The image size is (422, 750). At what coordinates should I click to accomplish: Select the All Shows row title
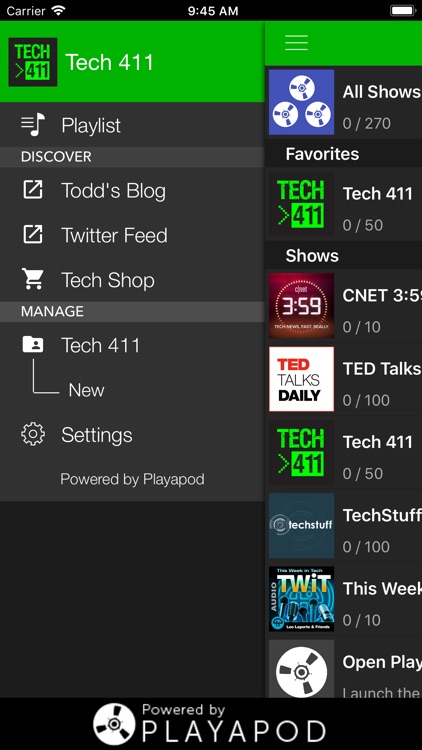(381, 92)
